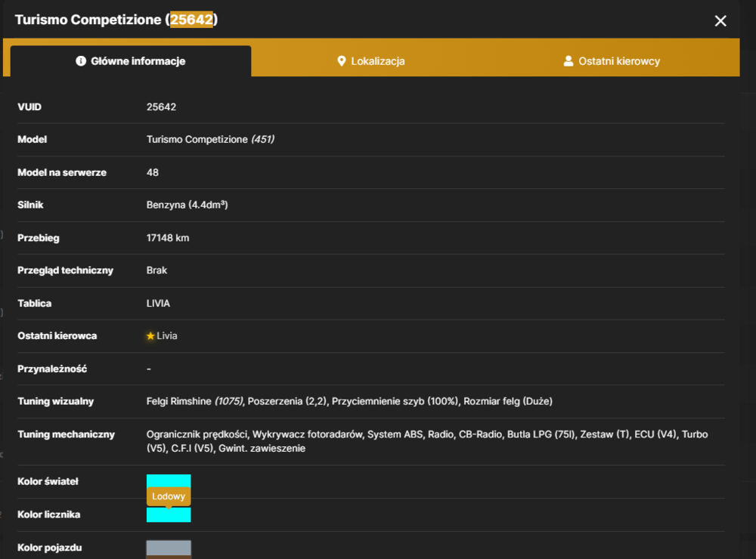Image resolution: width=756 pixels, height=559 pixels.
Task: Click the Lodowy color tooltip label
Action: coord(169,496)
